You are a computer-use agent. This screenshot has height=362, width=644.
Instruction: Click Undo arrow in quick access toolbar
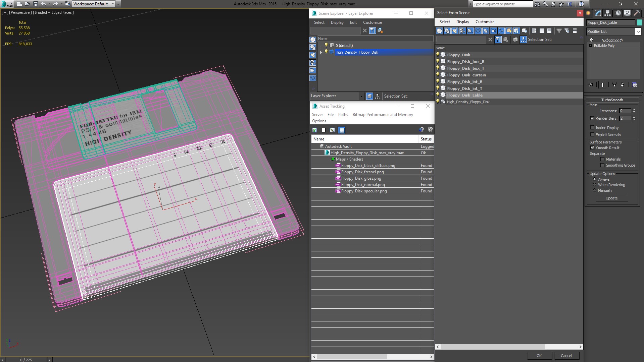[x=44, y=4]
